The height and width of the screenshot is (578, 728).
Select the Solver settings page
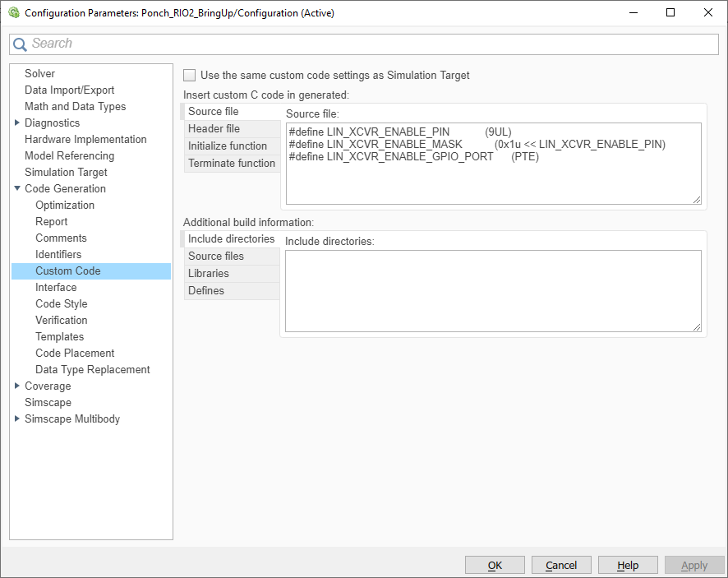point(39,73)
